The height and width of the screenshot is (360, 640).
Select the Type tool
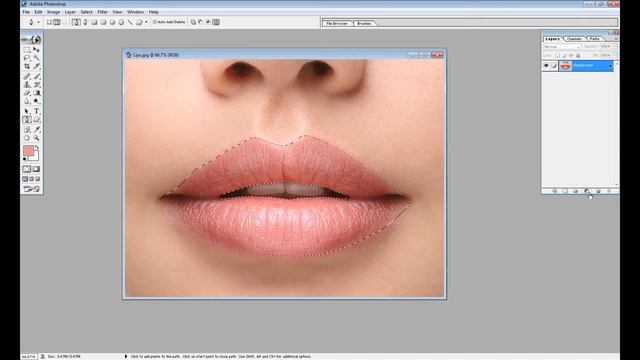[37, 111]
